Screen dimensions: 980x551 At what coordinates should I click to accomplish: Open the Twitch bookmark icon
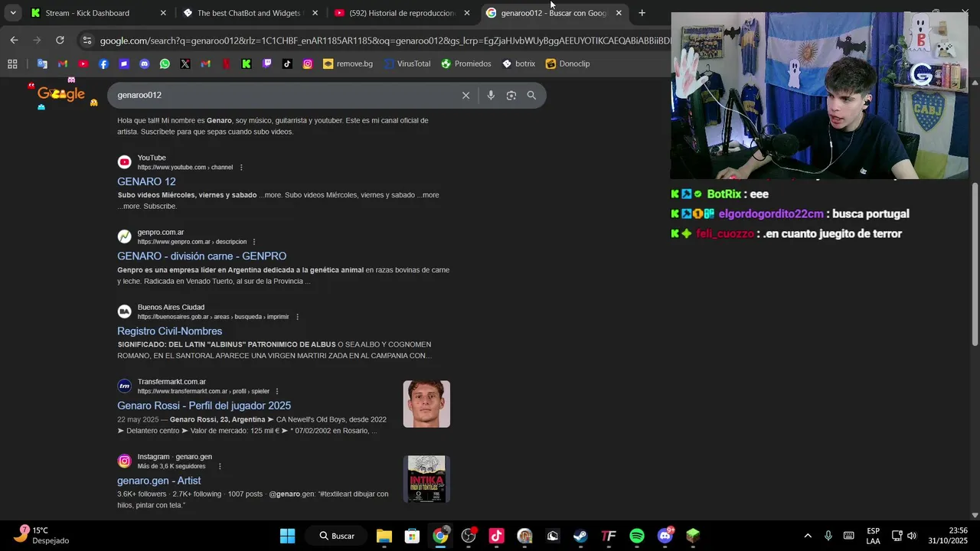tap(266, 64)
